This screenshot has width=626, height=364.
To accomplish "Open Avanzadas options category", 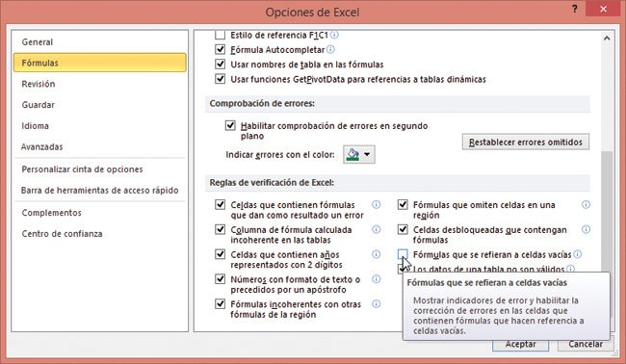I will tap(100, 146).
